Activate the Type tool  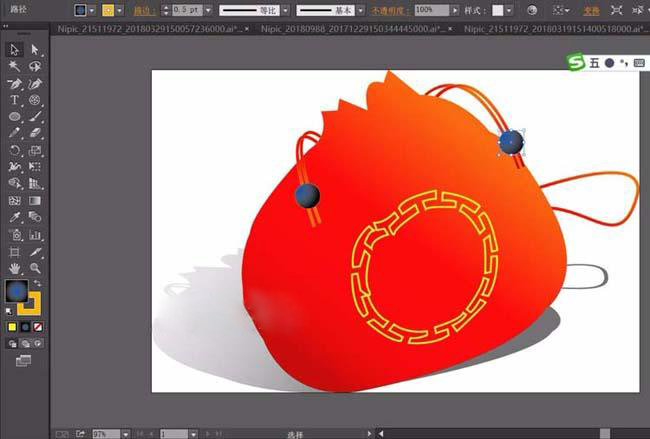pyautogui.click(x=15, y=100)
